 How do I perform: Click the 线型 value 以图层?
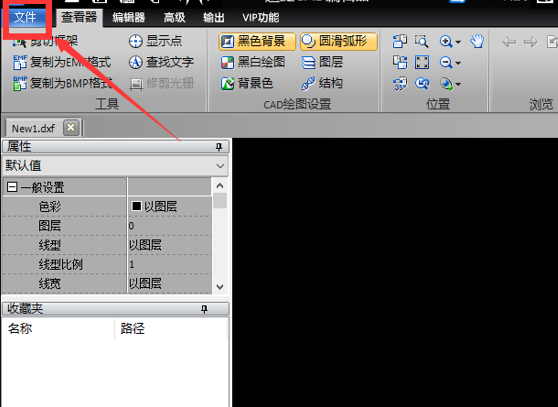(x=145, y=245)
